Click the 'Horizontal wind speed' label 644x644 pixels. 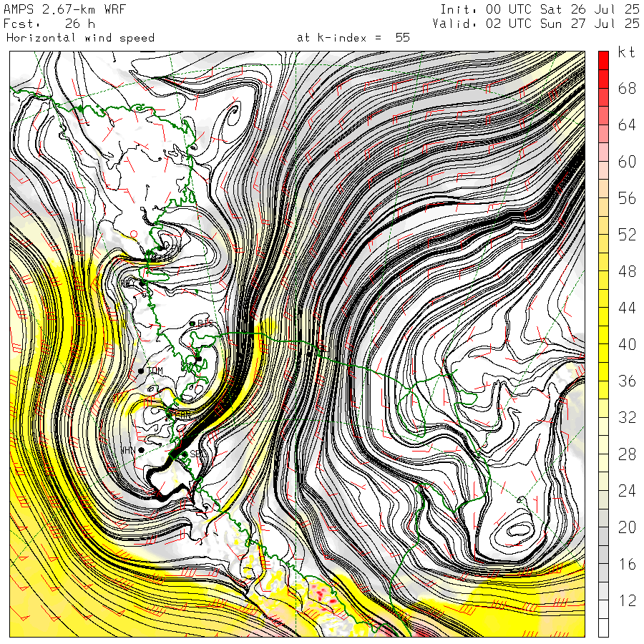(80, 38)
